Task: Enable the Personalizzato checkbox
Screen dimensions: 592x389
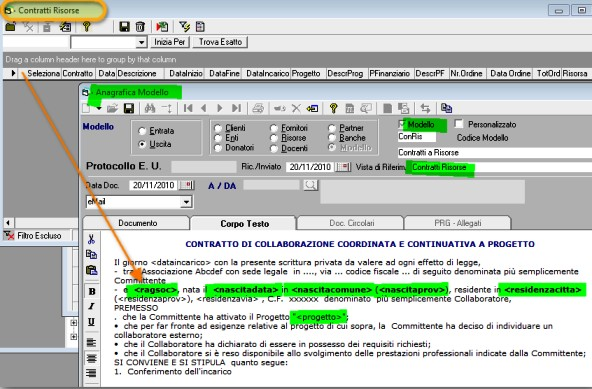Action: point(459,124)
